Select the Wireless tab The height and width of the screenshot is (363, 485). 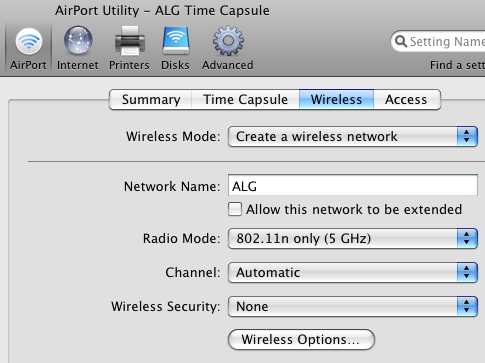tap(336, 99)
